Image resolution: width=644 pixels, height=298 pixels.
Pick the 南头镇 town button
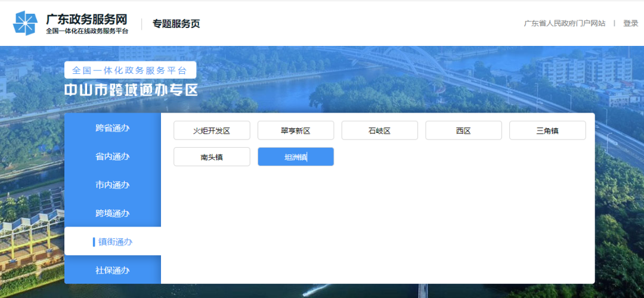click(212, 157)
